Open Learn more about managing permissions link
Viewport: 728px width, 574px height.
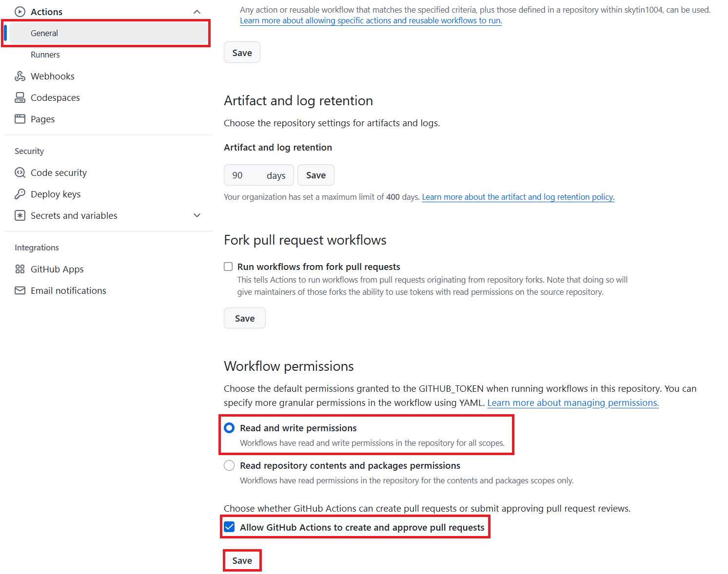(x=573, y=403)
